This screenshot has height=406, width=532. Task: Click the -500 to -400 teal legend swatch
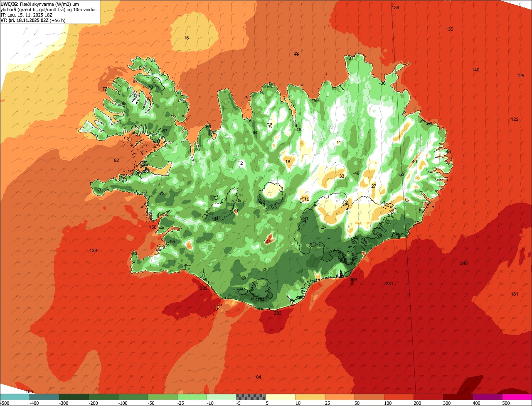tap(15, 397)
